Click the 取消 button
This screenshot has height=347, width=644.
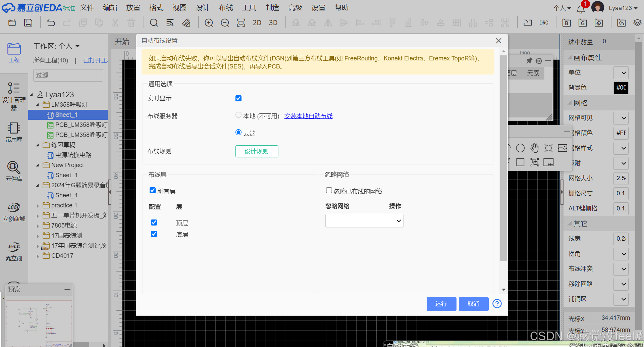pyautogui.click(x=474, y=304)
